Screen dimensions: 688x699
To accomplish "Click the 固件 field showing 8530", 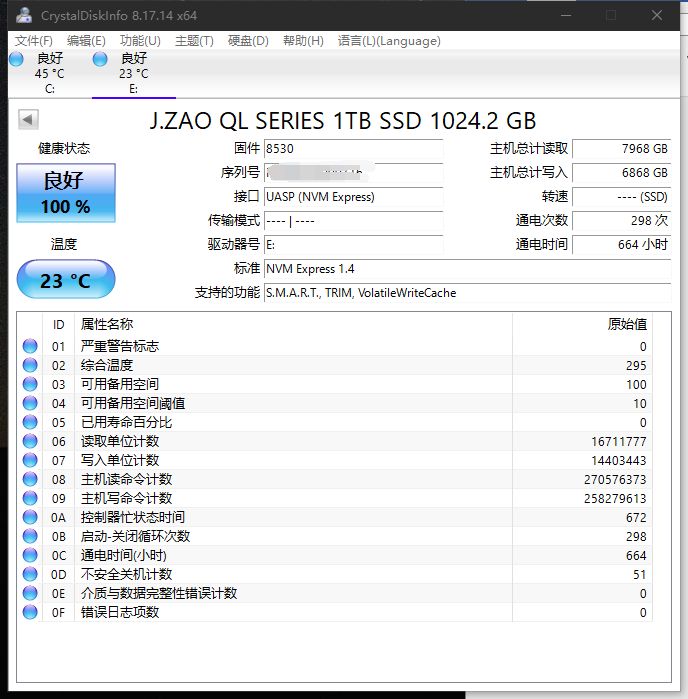I will click(354, 148).
